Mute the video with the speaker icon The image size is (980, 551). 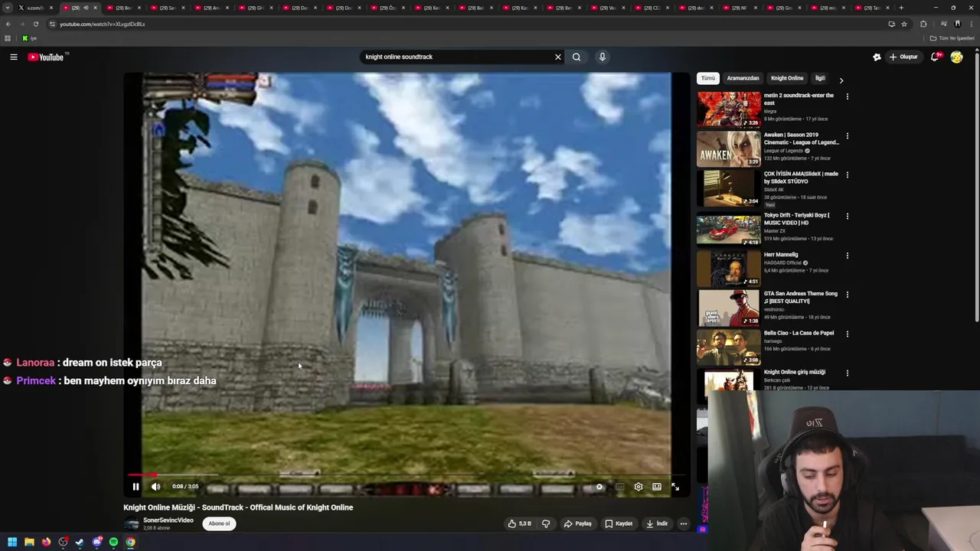155,487
